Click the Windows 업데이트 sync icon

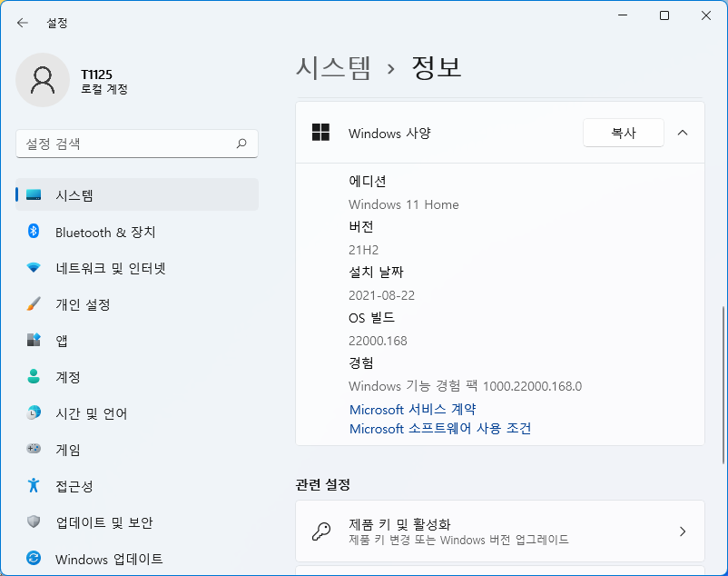[x=34, y=558]
